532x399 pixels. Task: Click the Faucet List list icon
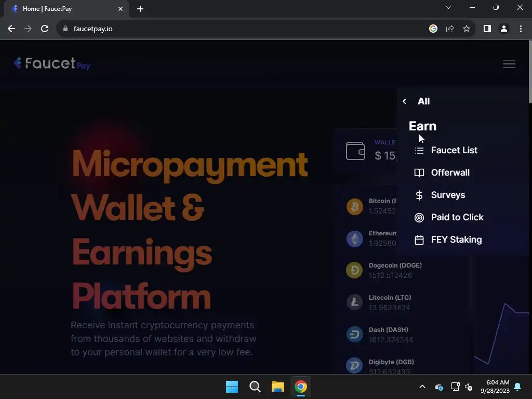point(419,150)
